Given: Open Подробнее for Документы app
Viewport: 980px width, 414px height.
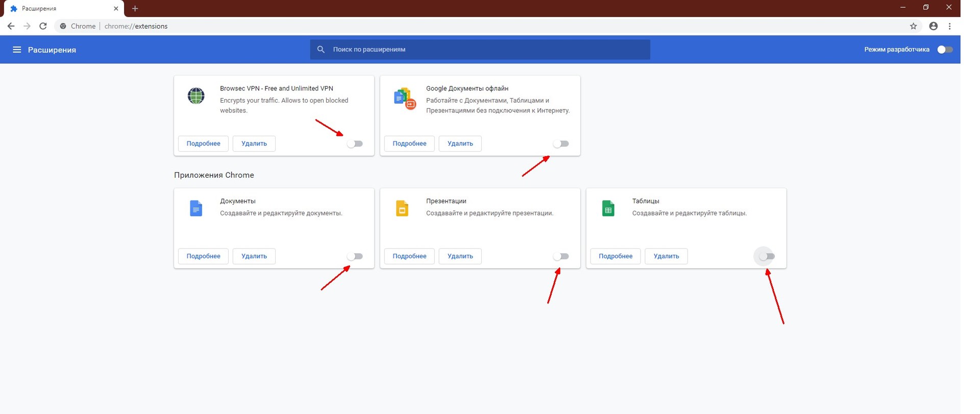Looking at the screenshot, I should pyautogui.click(x=204, y=256).
